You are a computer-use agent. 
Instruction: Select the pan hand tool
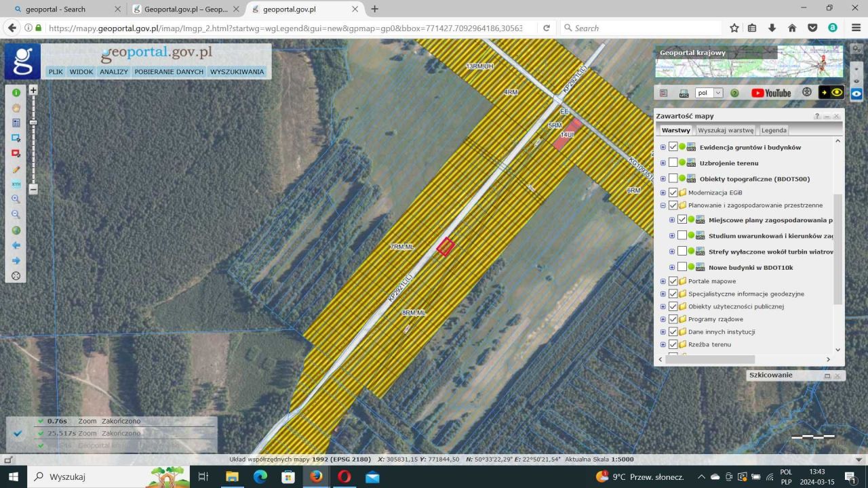(x=16, y=108)
